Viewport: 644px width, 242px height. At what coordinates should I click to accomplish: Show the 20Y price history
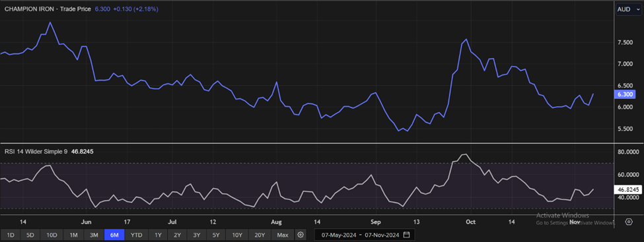coord(260,235)
